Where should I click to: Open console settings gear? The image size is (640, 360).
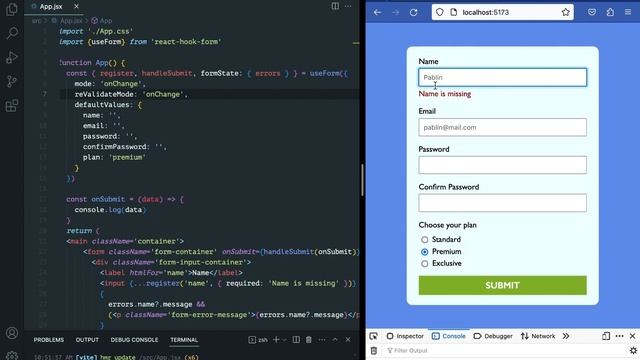(633, 351)
